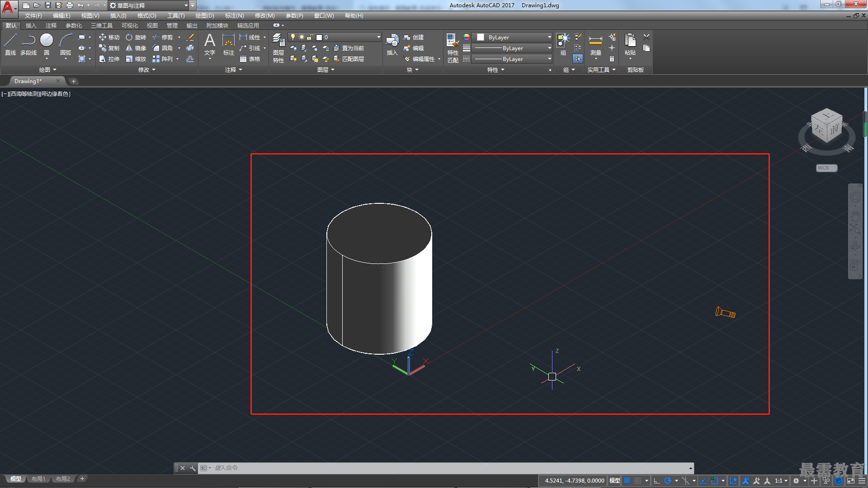Toggle annotation visibility in status bar

[x=745, y=481]
